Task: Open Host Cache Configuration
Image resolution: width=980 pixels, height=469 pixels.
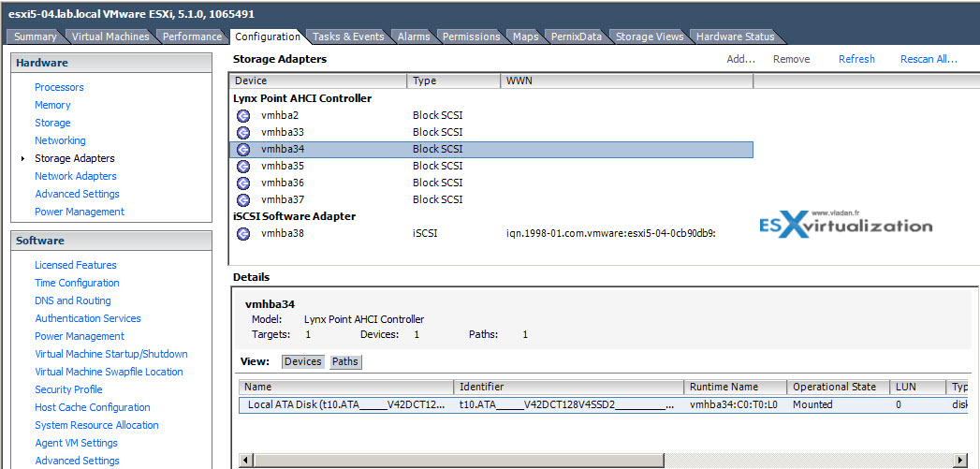Action: (93, 407)
